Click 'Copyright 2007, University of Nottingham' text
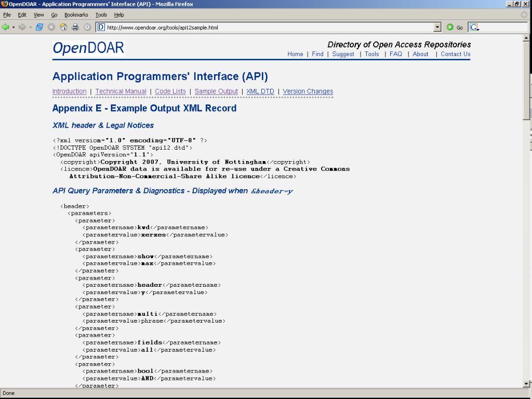532x399 pixels. [183, 162]
